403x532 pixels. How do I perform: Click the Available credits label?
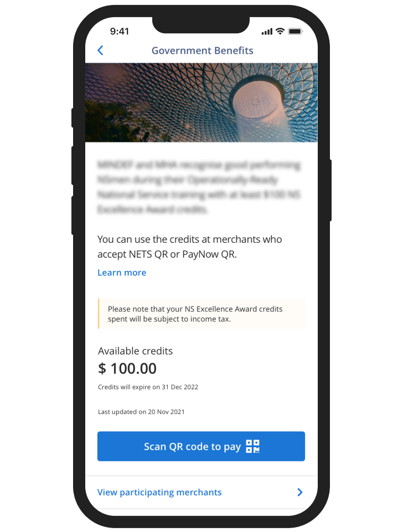(135, 351)
